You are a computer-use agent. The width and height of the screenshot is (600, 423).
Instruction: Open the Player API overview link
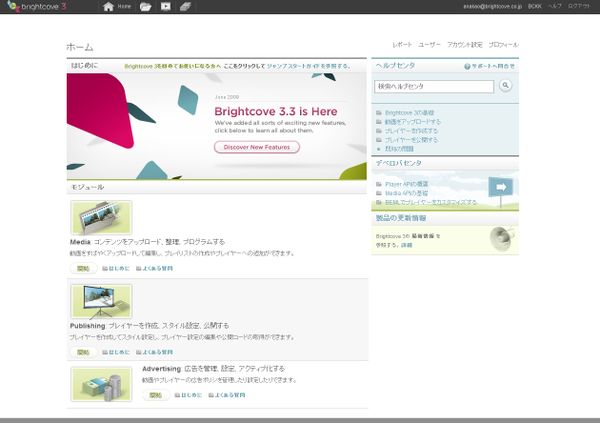tap(406, 184)
